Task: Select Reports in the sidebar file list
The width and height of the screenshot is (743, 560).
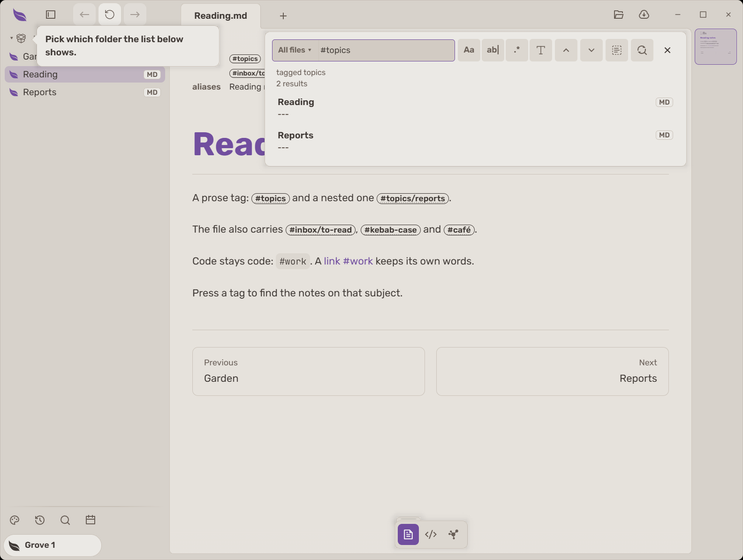Action: (85, 92)
